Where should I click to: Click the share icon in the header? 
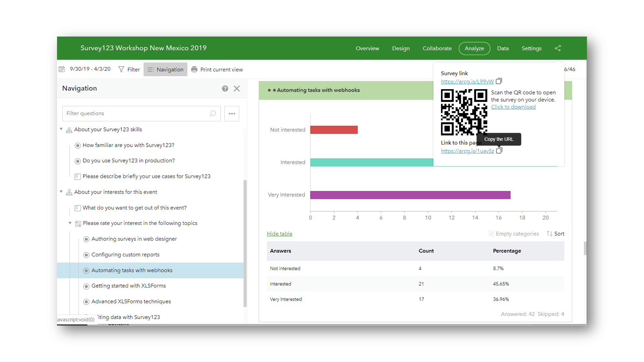point(557,48)
